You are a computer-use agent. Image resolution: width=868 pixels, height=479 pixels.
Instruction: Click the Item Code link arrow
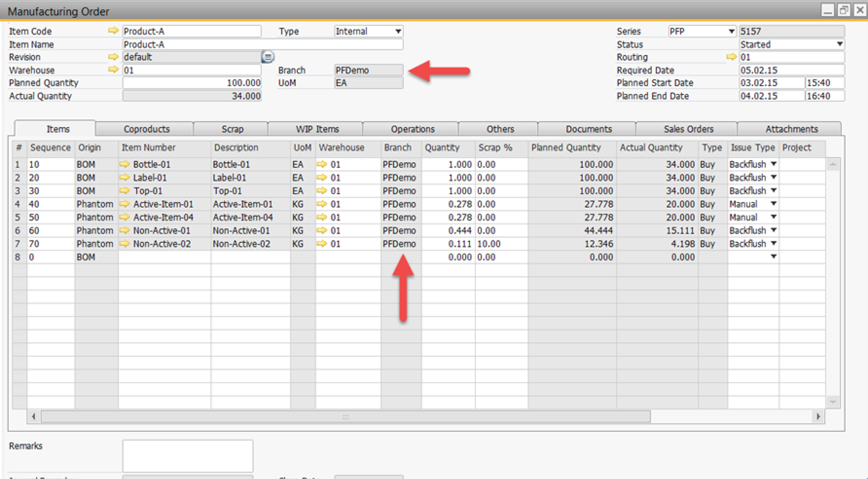coord(113,31)
